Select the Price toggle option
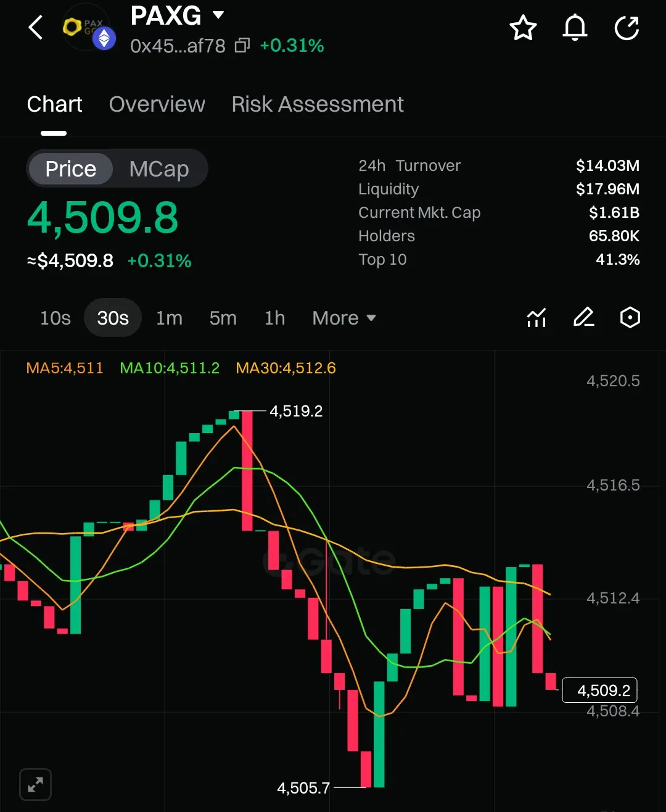The image size is (666, 812). [x=71, y=168]
